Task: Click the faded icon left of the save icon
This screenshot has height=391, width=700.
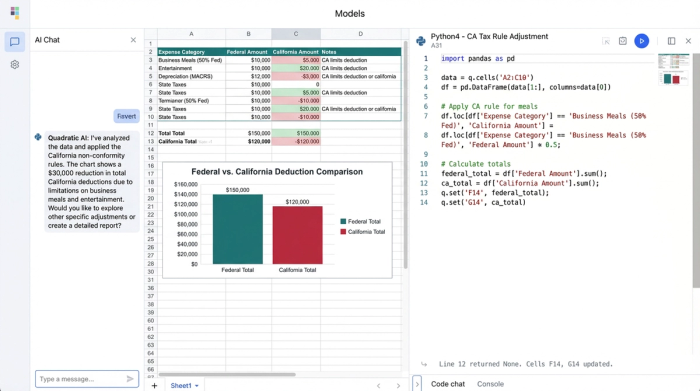Action: 606,41
